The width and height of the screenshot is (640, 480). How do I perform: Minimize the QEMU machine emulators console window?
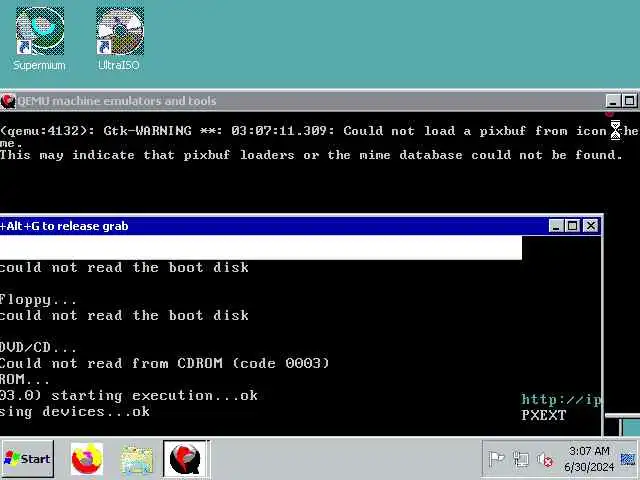click(x=613, y=101)
